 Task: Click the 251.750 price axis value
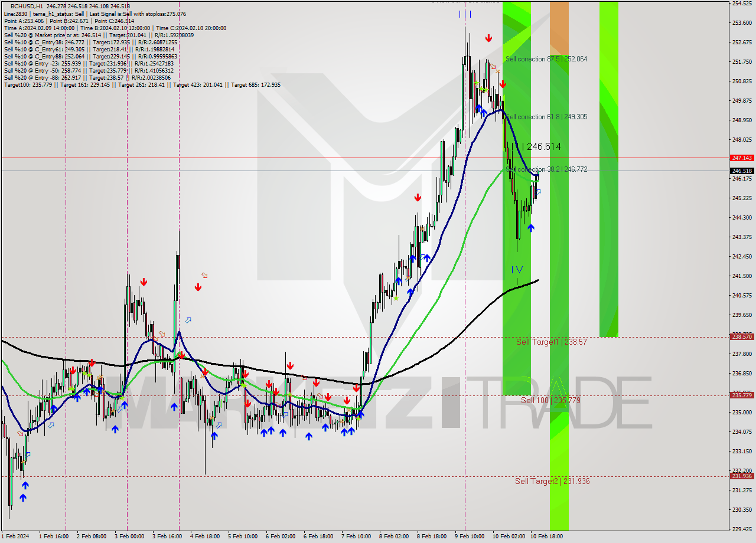[742, 62]
